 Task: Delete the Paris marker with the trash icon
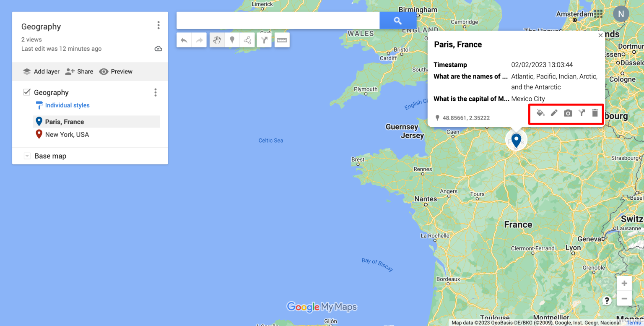point(595,112)
